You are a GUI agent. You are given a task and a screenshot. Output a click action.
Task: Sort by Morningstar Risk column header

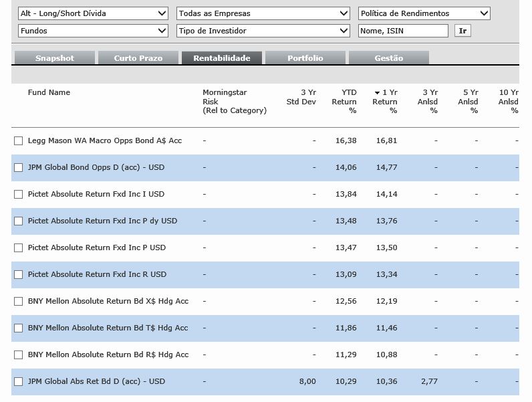coord(235,101)
